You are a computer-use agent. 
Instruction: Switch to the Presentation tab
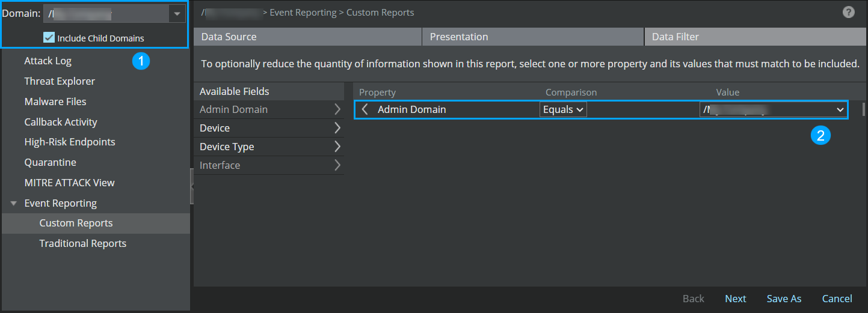pyautogui.click(x=533, y=37)
